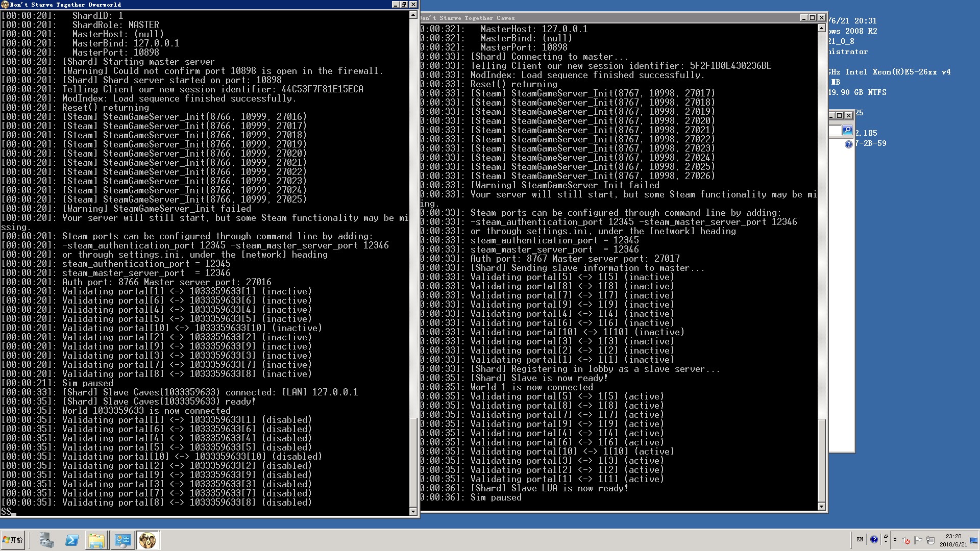Open Windows PowerShell from the taskbar

click(72, 540)
